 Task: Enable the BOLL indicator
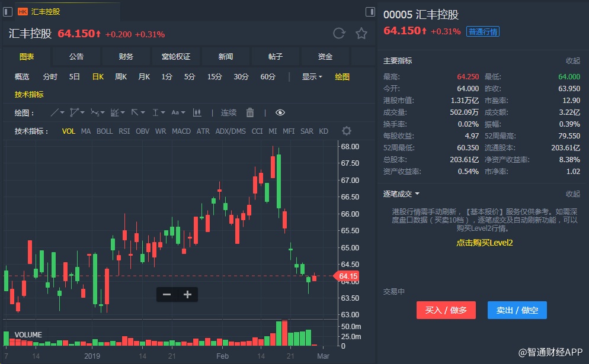tap(104, 131)
